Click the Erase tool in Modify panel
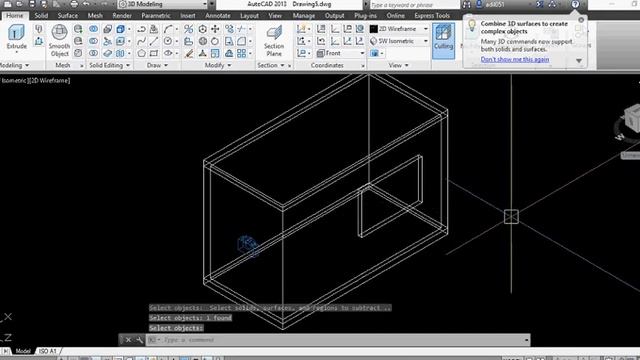This screenshot has height=360, width=640. (x=189, y=53)
